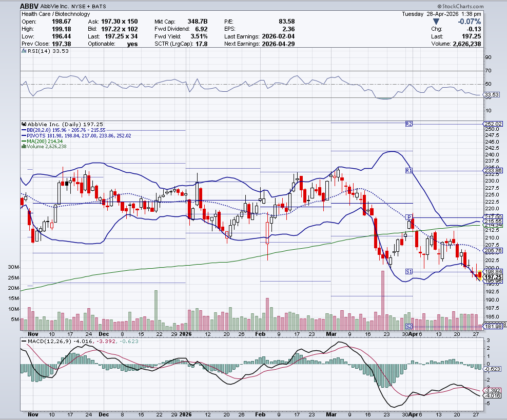
Task: Open the StockCharts.com copyright link
Action: 460,6
